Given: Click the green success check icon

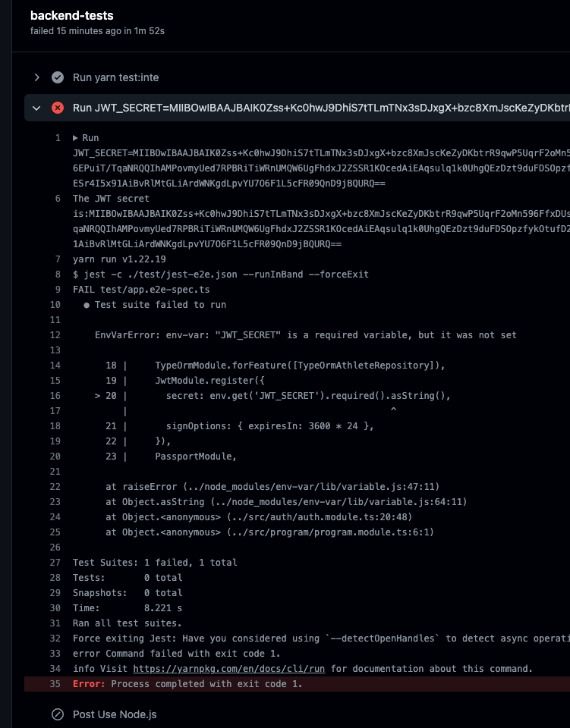Looking at the screenshot, I should click(58, 77).
